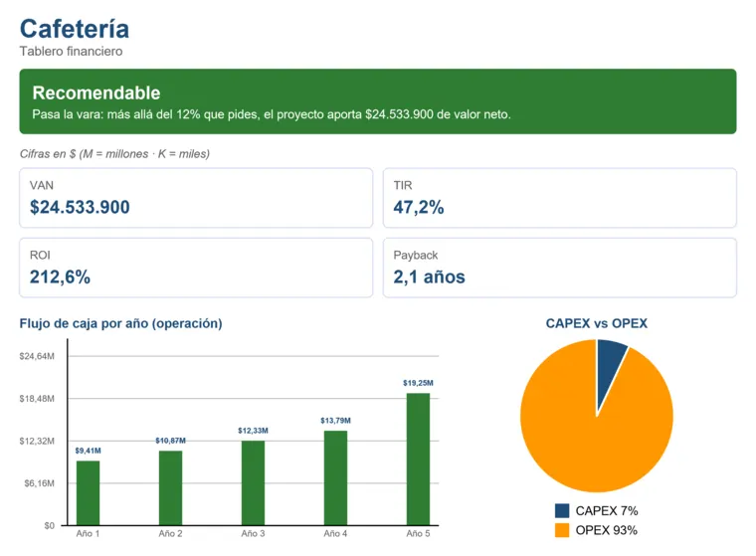756x556 pixels.
Task: Open the VAN $24.533.900 card
Action: 196,198
